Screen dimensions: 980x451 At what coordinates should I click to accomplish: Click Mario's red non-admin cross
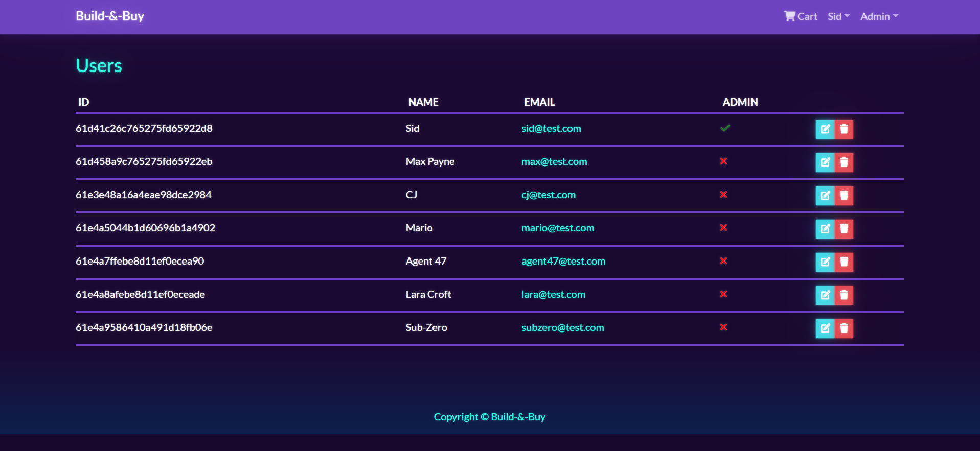(x=723, y=228)
